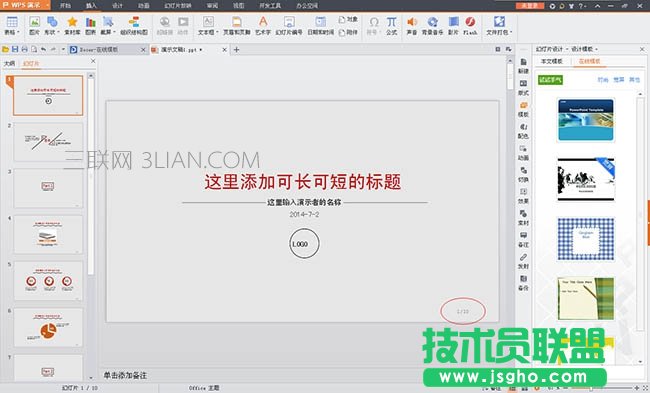Add 背景音乐 background music
650x393 pixels.
(432, 22)
